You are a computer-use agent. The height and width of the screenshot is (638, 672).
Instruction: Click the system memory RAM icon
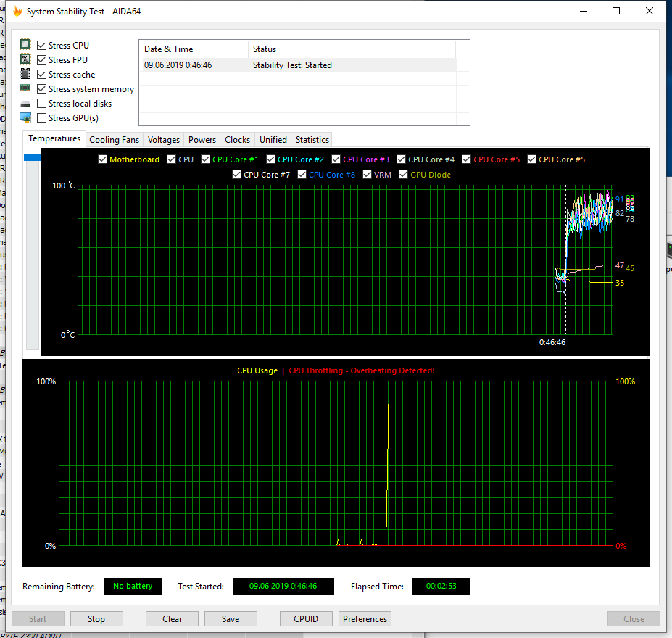coord(25,88)
